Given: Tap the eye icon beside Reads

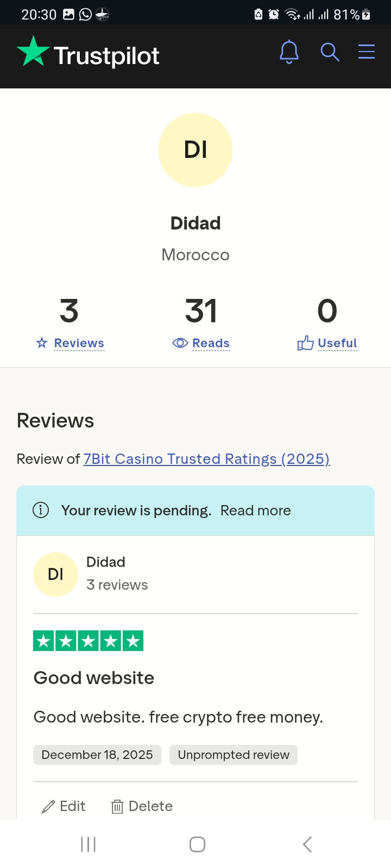Looking at the screenshot, I should [180, 343].
